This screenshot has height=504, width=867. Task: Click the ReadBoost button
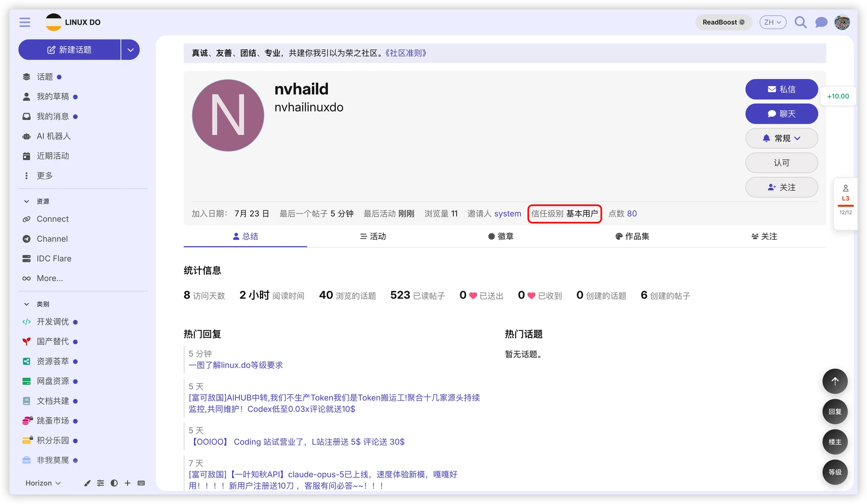pyautogui.click(x=723, y=22)
